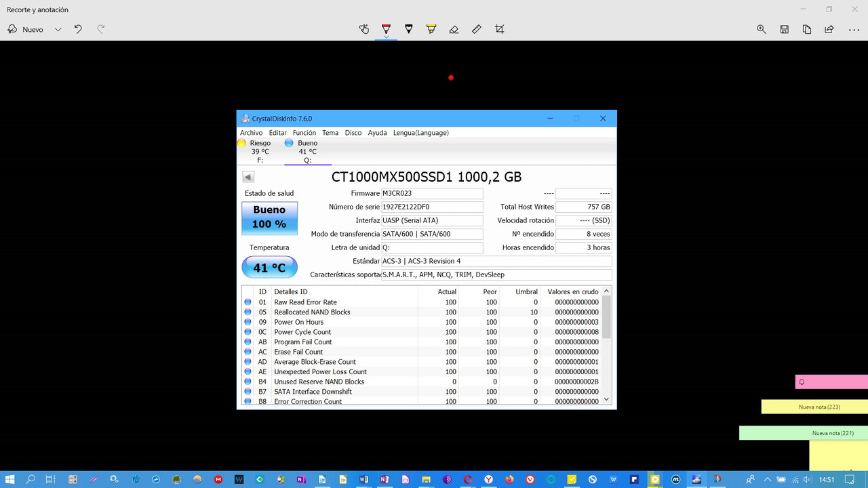Viewport: 868px width, 488px height.
Task: Select the red ballpoint pen tool
Action: click(x=386, y=29)
